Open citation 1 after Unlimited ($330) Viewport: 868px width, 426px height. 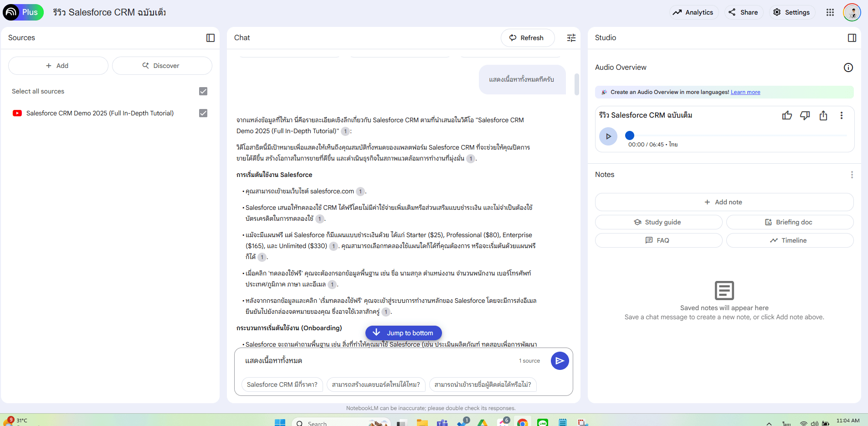tap(334, 246)
